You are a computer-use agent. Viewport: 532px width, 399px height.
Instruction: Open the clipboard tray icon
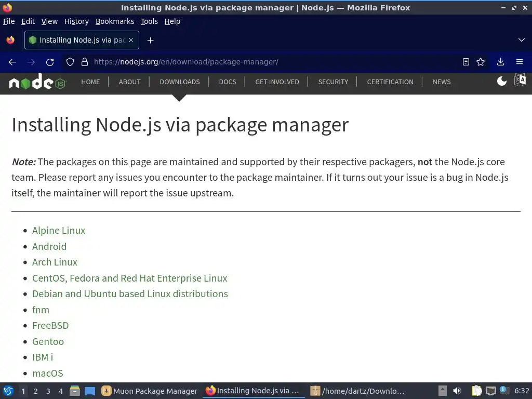pyautogui.click(x=476, y=391)
